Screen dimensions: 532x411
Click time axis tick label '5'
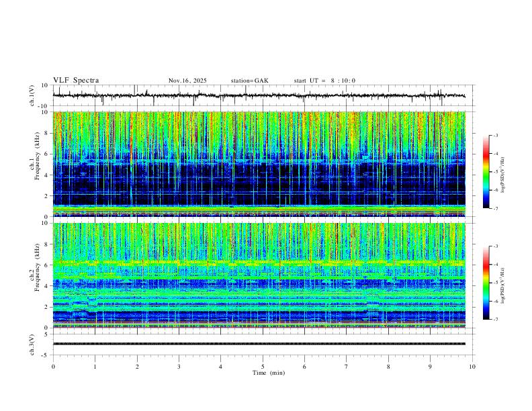point(263,367)
